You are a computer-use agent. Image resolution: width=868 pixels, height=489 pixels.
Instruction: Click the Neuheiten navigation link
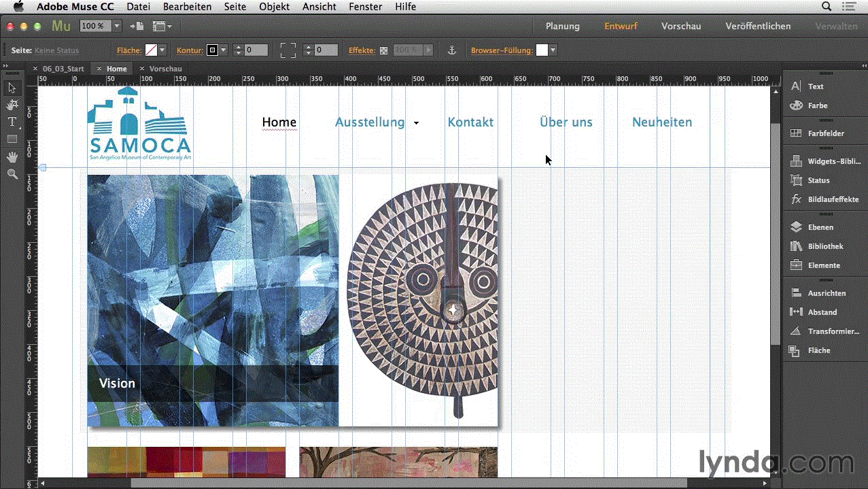662,122
